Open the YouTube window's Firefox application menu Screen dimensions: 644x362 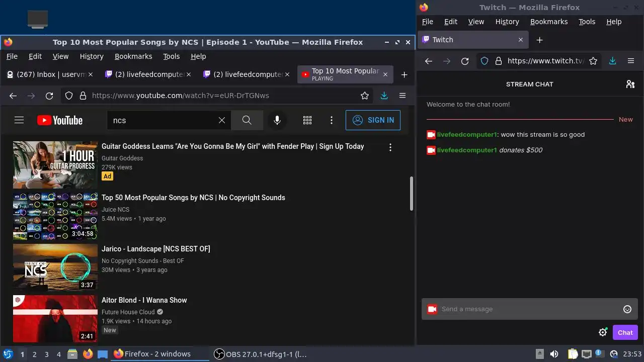pos(403,96)
